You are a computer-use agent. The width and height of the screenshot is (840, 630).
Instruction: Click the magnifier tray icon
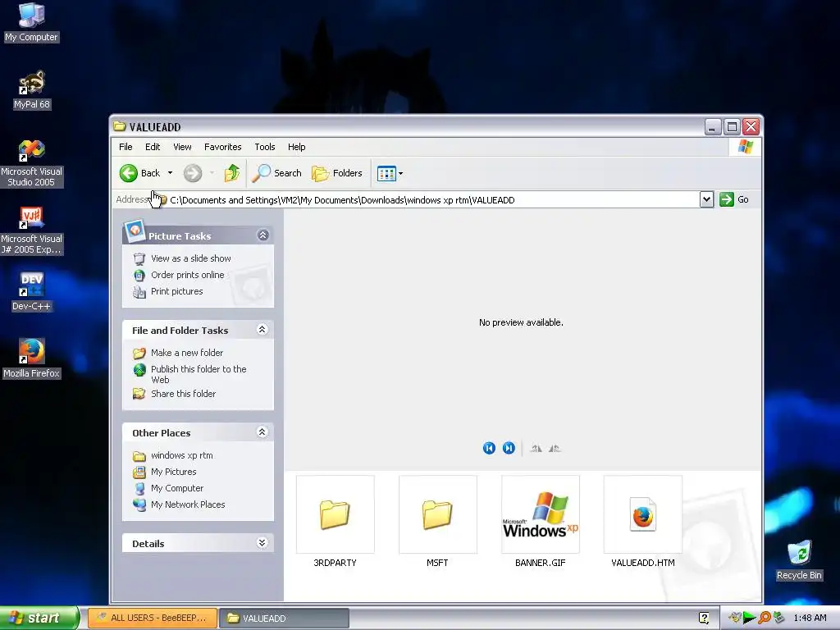pyautogui.click(x=765, y=619)
